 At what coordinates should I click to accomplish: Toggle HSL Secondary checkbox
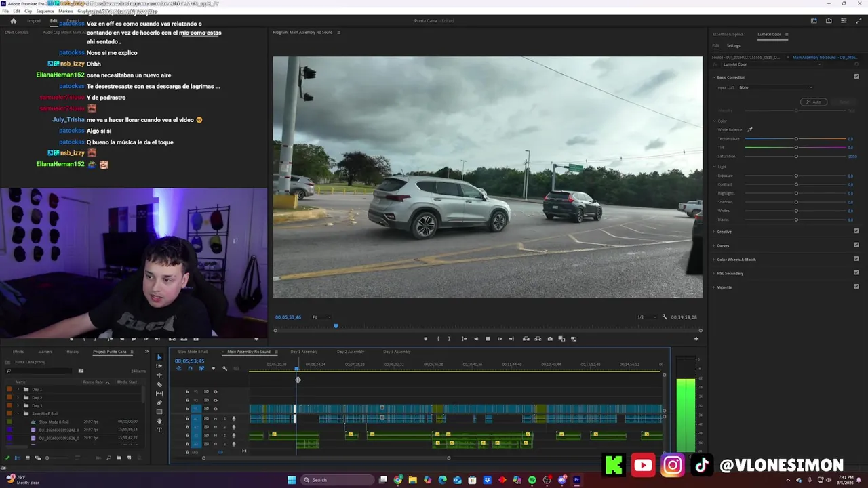[856, 273]
